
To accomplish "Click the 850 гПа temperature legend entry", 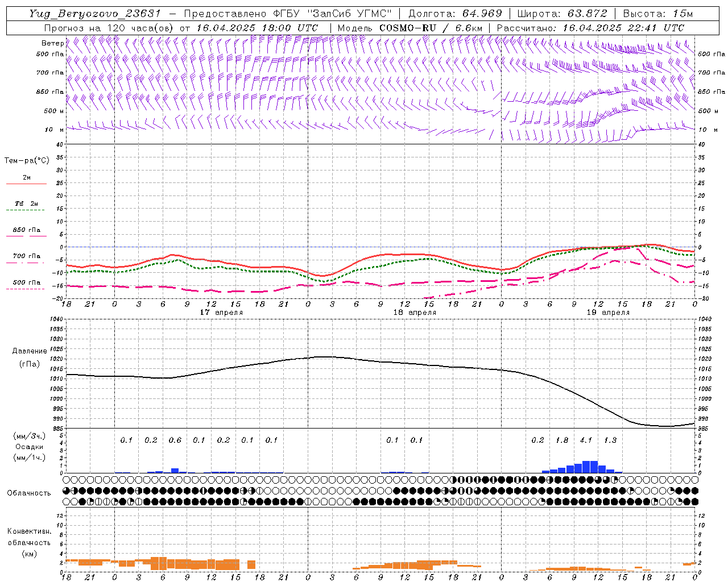I will click(x=26, y=230).
